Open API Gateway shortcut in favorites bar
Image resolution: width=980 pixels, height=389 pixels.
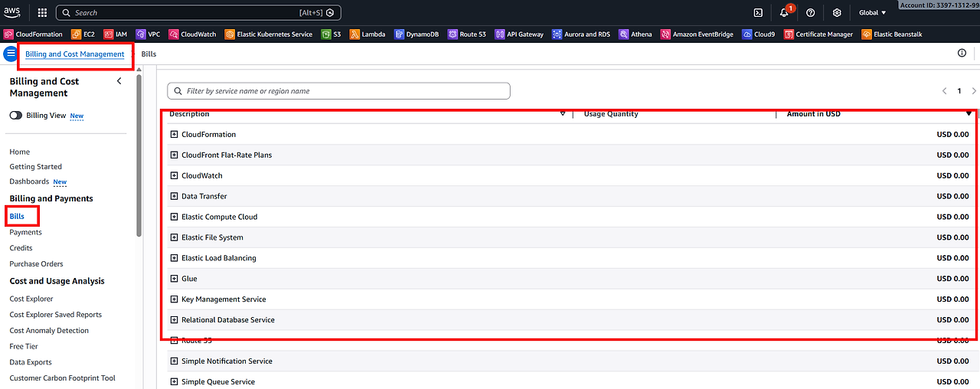(519, 34)
